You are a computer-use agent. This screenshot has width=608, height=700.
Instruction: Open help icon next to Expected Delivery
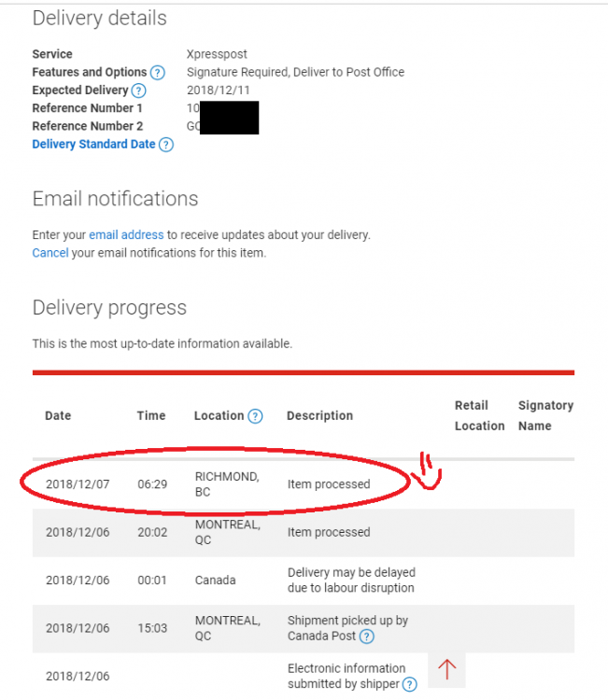click(x=138, y=91)
